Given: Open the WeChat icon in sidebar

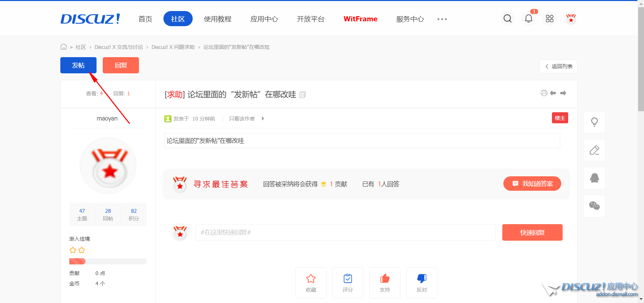Looking at the screenshot, I should point(594,206).
